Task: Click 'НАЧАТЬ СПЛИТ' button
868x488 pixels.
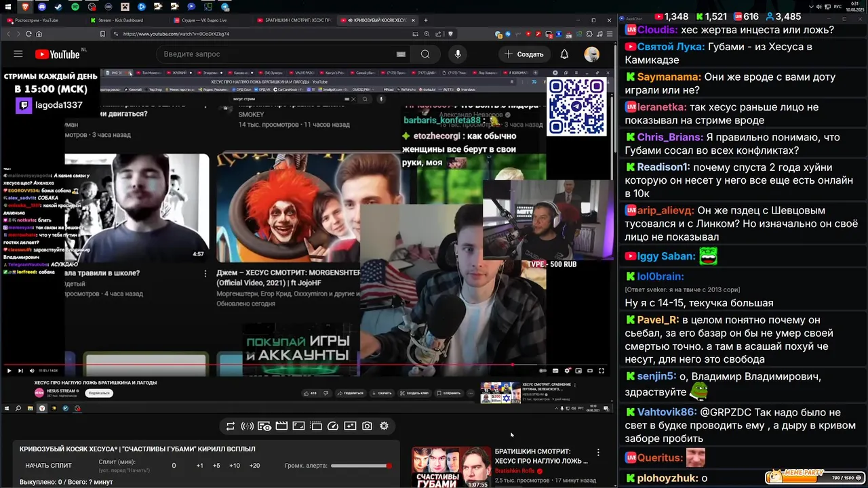Action: click(48, 466)
